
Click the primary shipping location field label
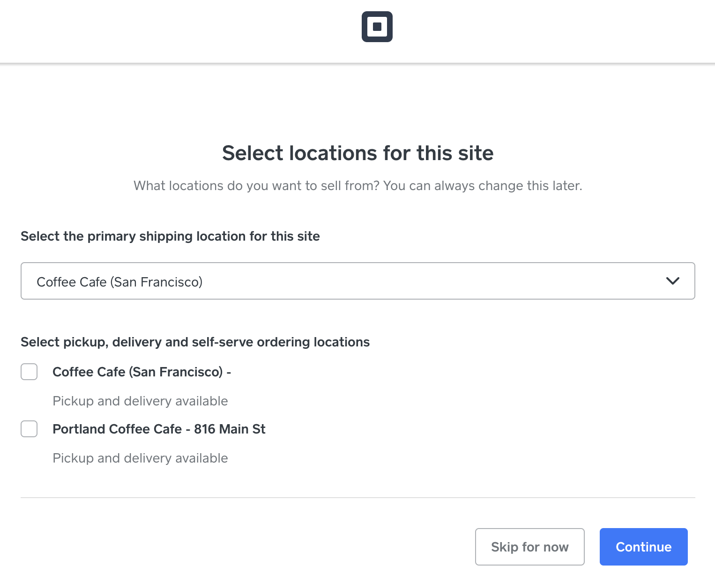pyautogui.click(x=170, y=236)
